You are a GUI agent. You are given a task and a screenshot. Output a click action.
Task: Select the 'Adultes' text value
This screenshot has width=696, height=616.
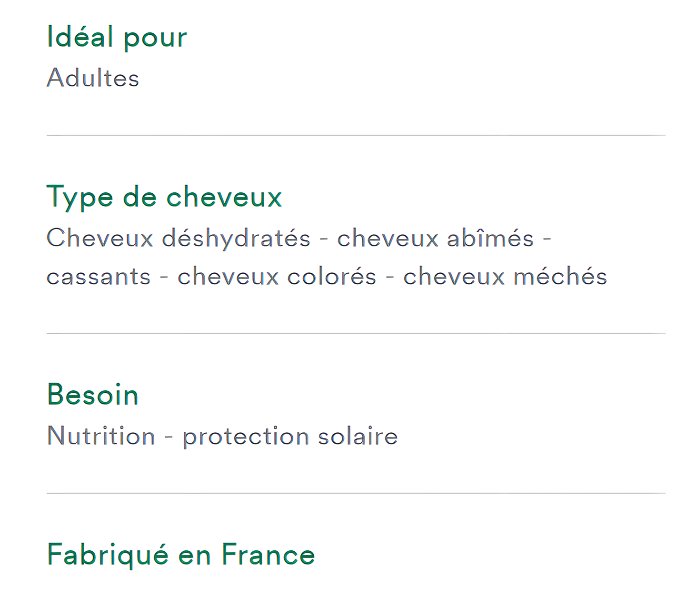pos(93,78)
